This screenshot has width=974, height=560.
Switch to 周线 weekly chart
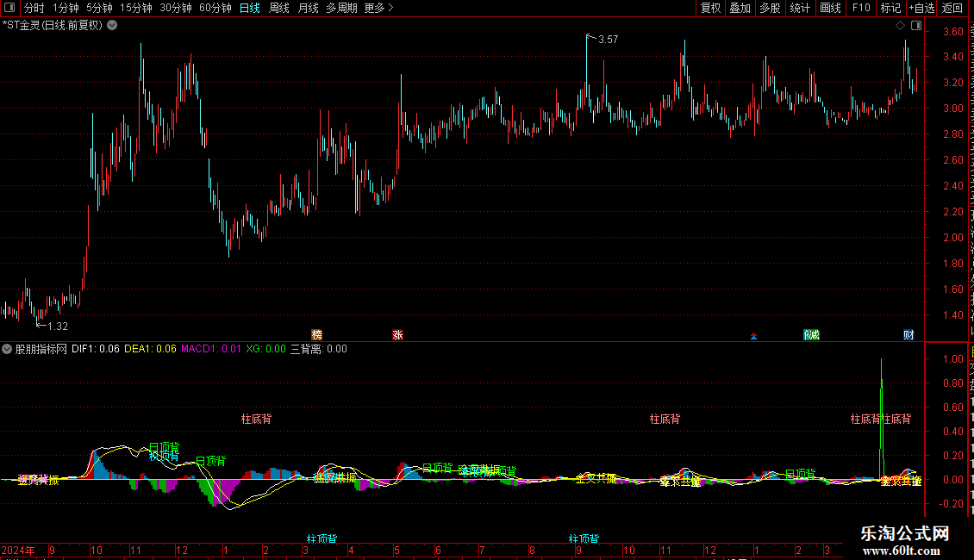click(x=279, y=8)
